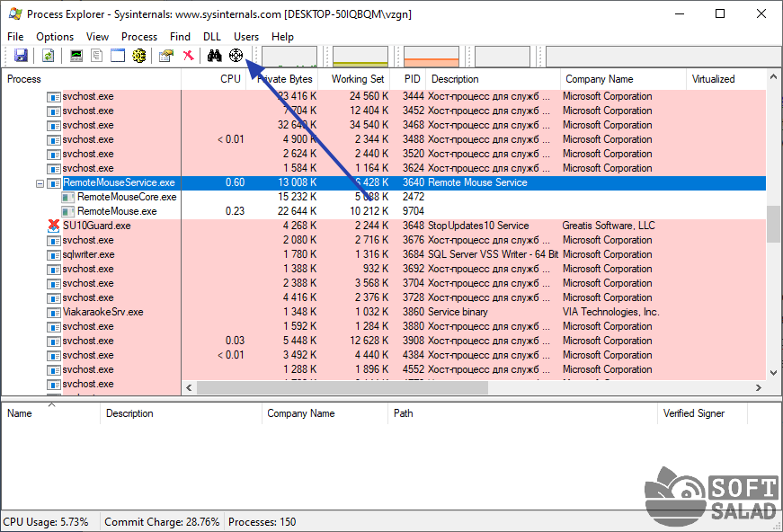This screenshot has height=532, width=783.
Task: Sort by the Virtualized column header
Action: coord(726,79)
